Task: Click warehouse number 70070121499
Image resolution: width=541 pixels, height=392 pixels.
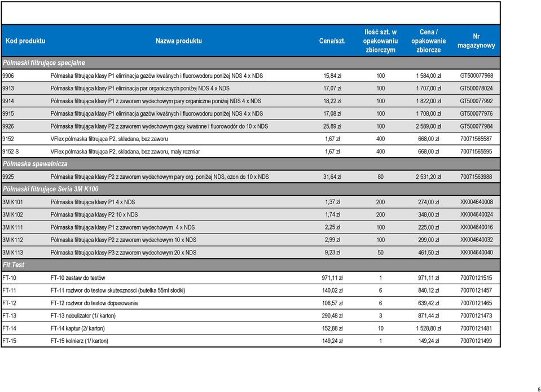Action: [476, 341]
